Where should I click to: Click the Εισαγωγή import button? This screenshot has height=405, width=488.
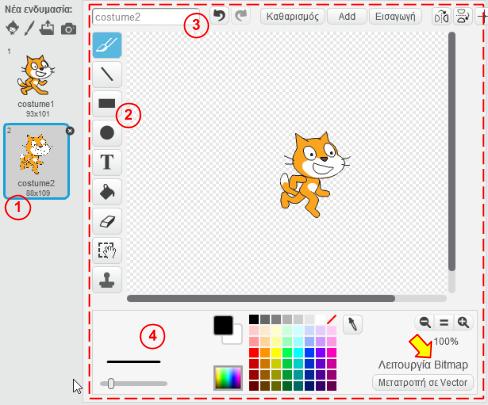(x=395, y=16)
